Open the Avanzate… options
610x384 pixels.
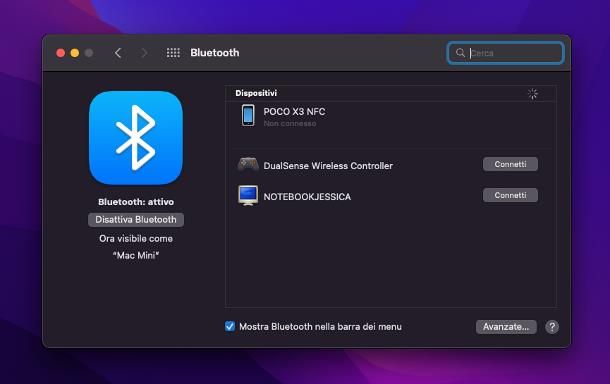[506, 327]
